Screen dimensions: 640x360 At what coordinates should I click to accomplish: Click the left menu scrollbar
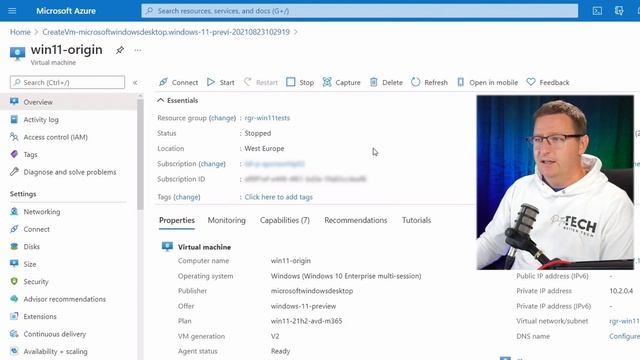pos(140,155)
